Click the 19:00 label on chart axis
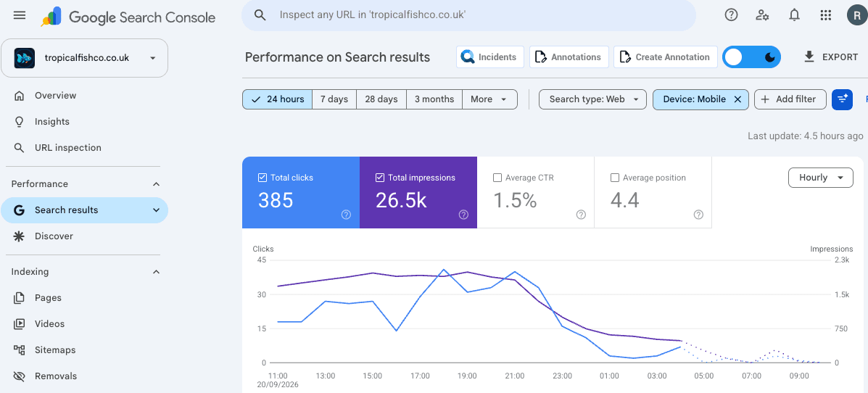The height and width of the screenshot is (393, 868). pyautogui.click(x=467, y=376)
